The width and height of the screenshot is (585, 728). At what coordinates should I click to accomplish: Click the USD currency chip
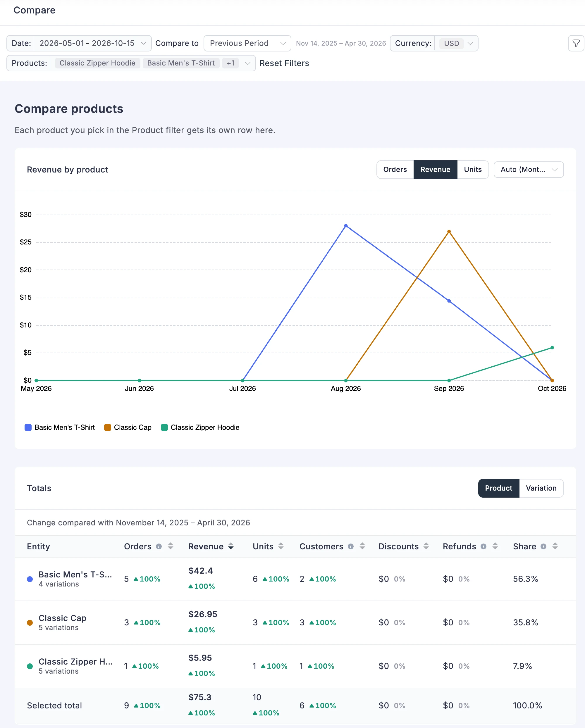point(452,43)
